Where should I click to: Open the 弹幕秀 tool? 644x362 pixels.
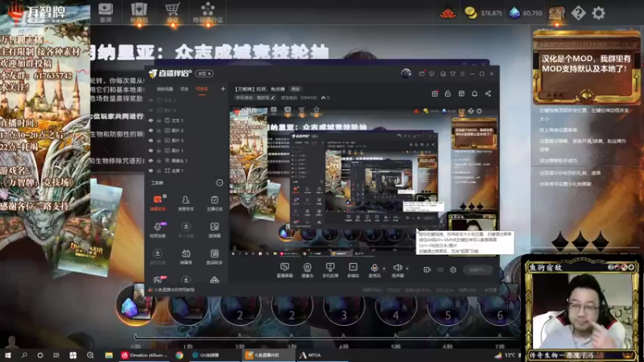pyautogui.click(x=186, y=257)
